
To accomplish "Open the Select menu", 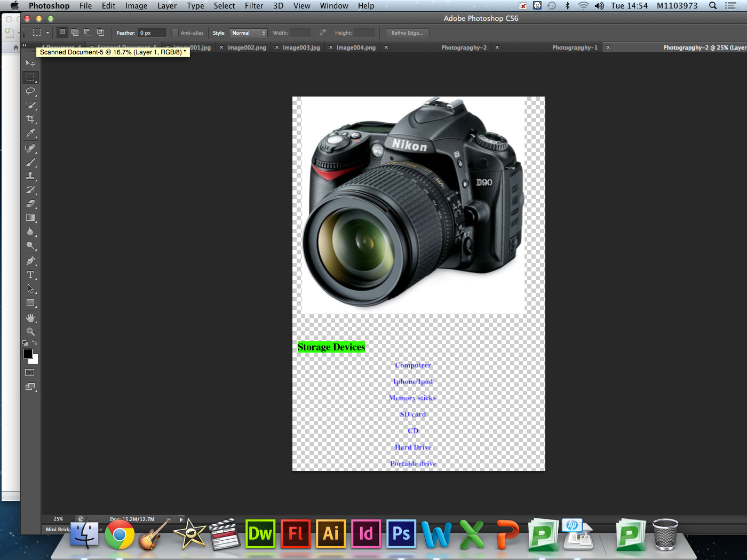I will (x=224, y=6).
